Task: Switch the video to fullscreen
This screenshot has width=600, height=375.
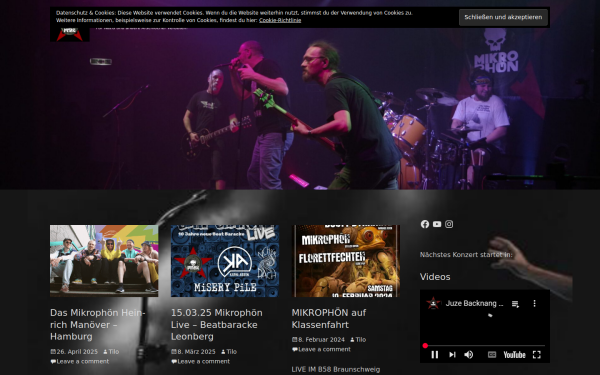Action: 537,355
